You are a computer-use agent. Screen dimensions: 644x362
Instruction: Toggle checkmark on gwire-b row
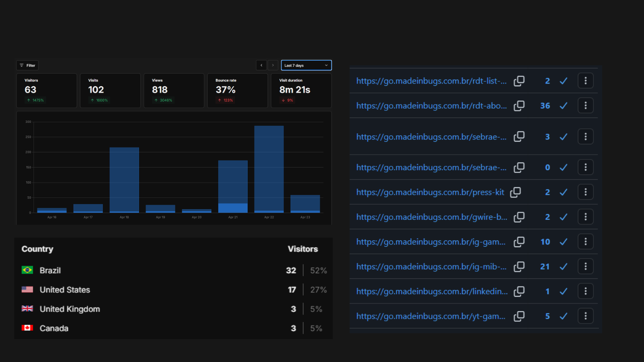563,217
